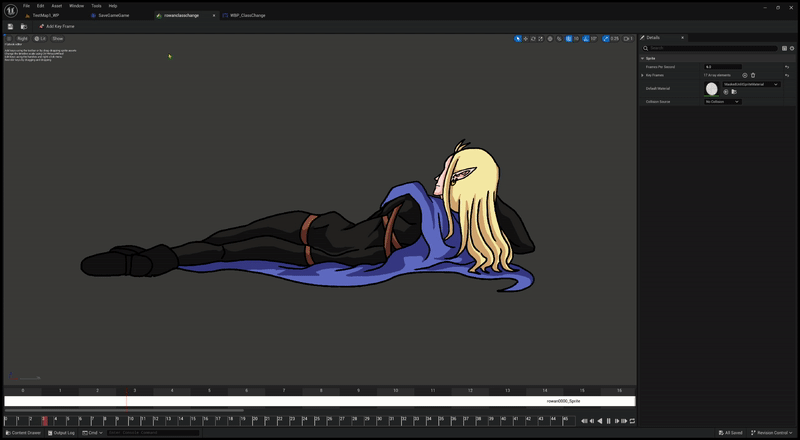This screenshot has width=800, height=440.
Task: Open the Lit view mode dropdown
Action: pos(40,39)
